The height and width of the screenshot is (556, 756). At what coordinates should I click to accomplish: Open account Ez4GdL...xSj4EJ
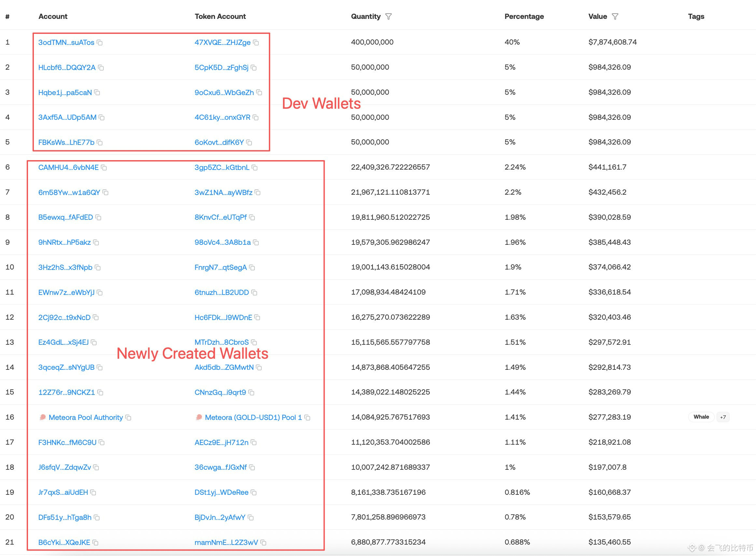pos(63,342)
